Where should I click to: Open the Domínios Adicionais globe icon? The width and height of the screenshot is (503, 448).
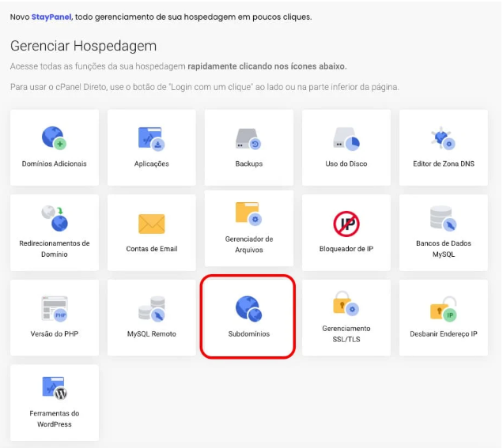(x=55, y=137)
